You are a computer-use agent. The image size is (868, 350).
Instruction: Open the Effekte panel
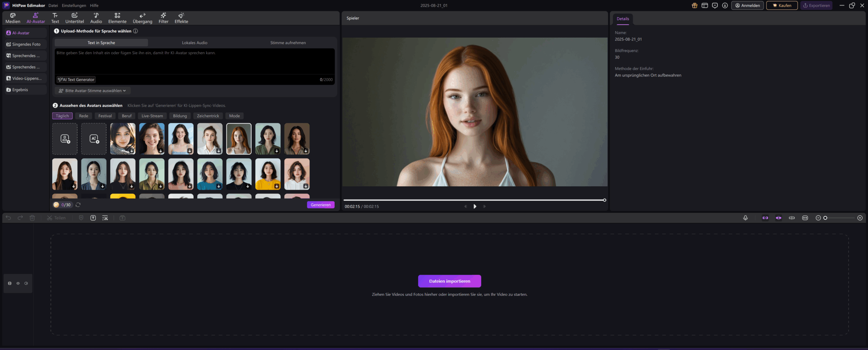pos(181,18)
